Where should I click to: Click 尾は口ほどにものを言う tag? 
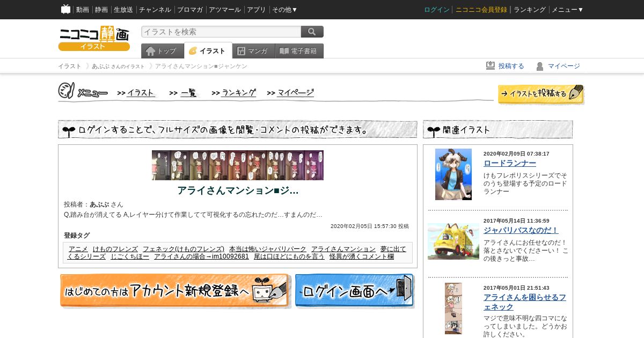[x=289, y=256]
